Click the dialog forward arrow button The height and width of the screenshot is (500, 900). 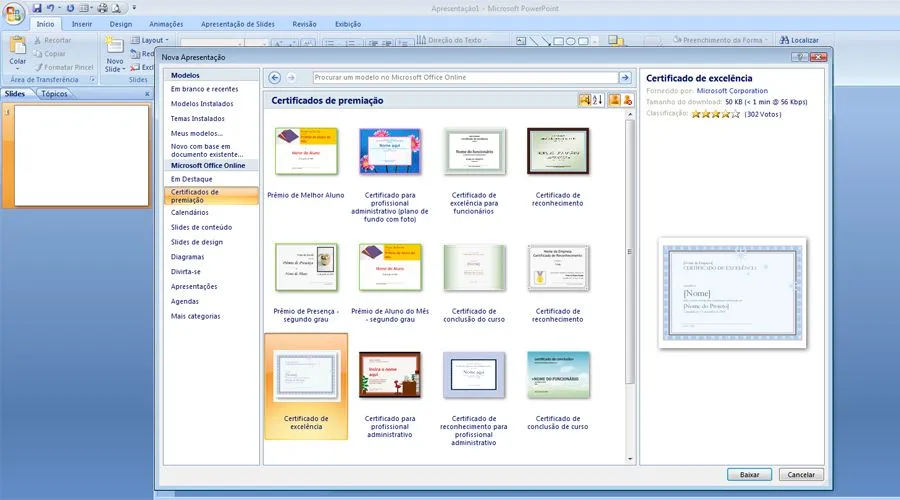point(291,77)
